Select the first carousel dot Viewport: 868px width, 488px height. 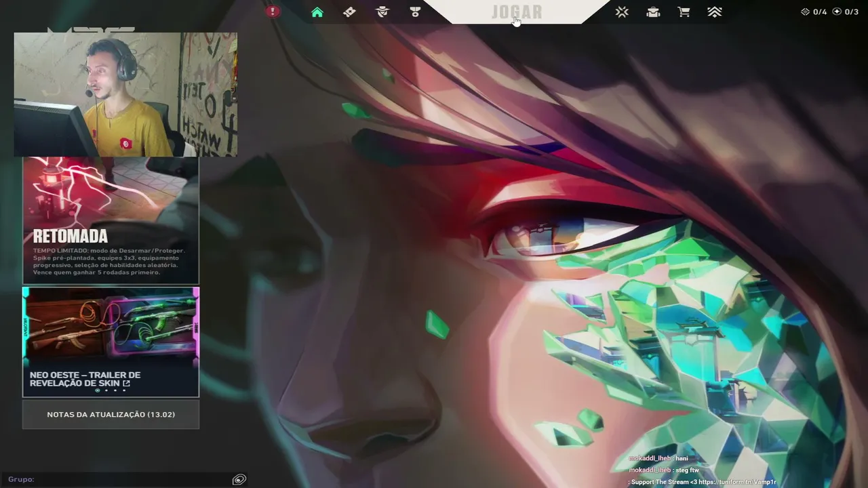98,390
